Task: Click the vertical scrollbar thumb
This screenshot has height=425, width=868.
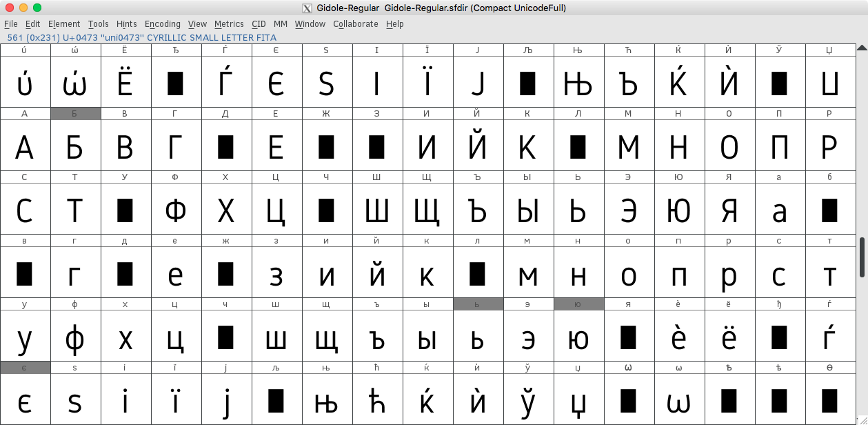Action: (x=862, y=257)
